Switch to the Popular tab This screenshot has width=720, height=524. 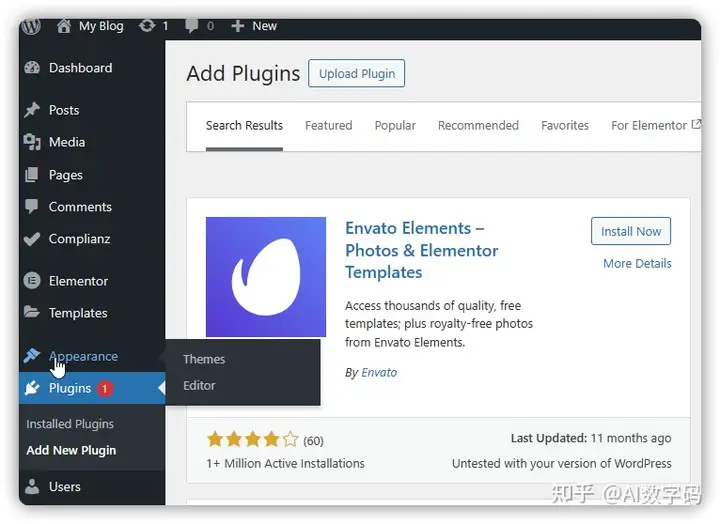coord(395,125)
